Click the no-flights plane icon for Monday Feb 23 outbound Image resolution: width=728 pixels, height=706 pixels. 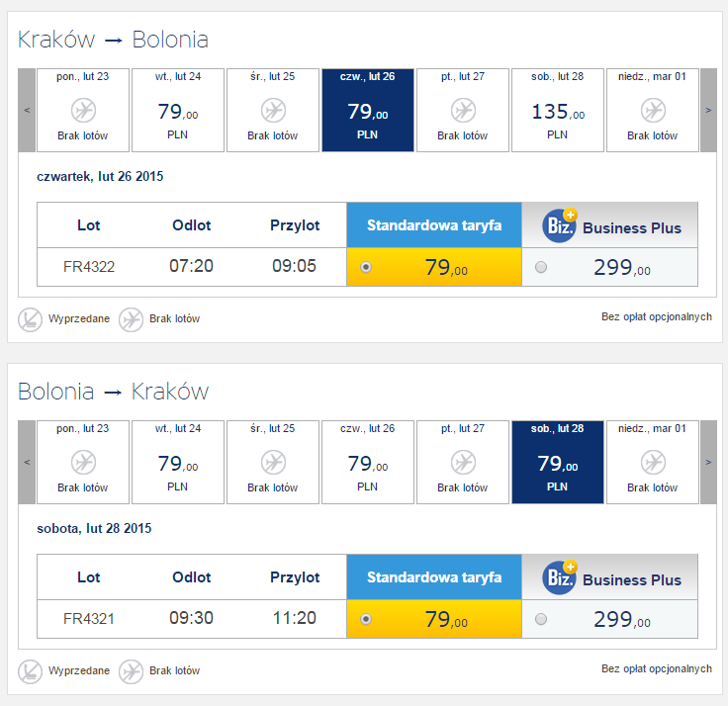pyautogui.click(x=82, y=111)
